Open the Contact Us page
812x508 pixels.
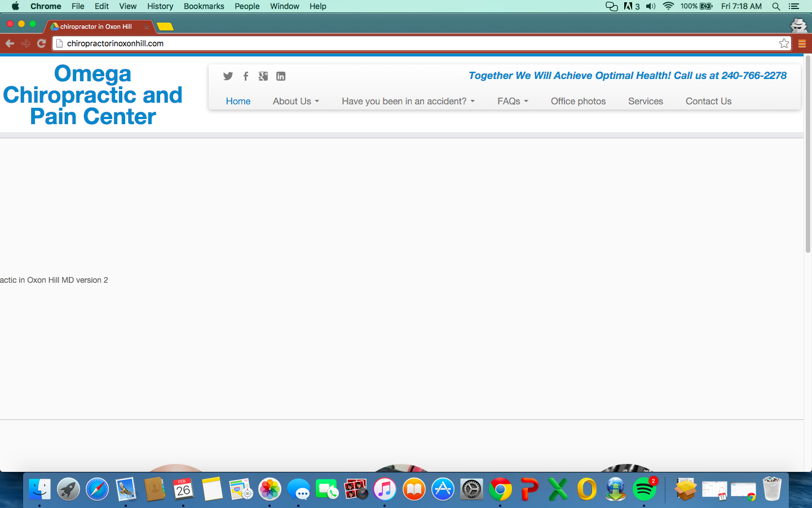coord(708,101)
